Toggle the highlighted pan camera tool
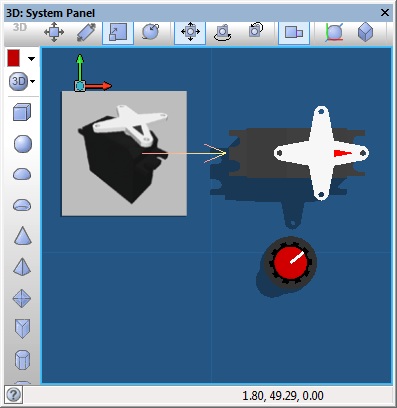This screenshot has width=397, height=408. (x=190, y=33)
